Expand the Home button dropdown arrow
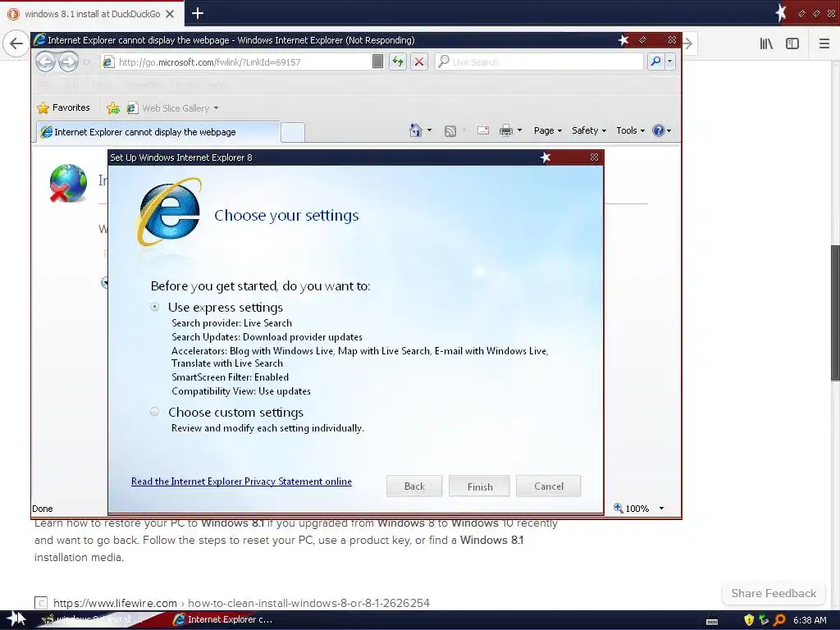This screenshot has height=630, width=840. click(429, 130)
